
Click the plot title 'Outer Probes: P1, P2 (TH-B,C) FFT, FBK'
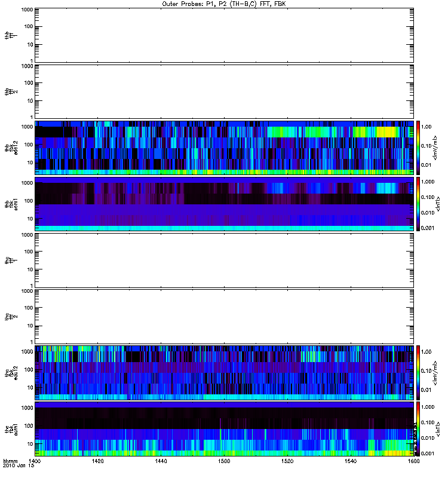[224, 4]
